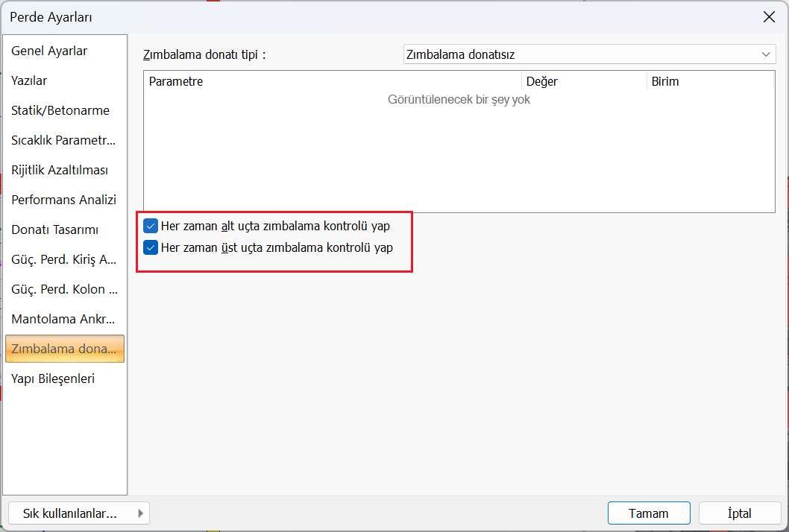
Task: Uncheck alt uçta zımbalama kontrolü checkbox
Action: coord(151,226)
